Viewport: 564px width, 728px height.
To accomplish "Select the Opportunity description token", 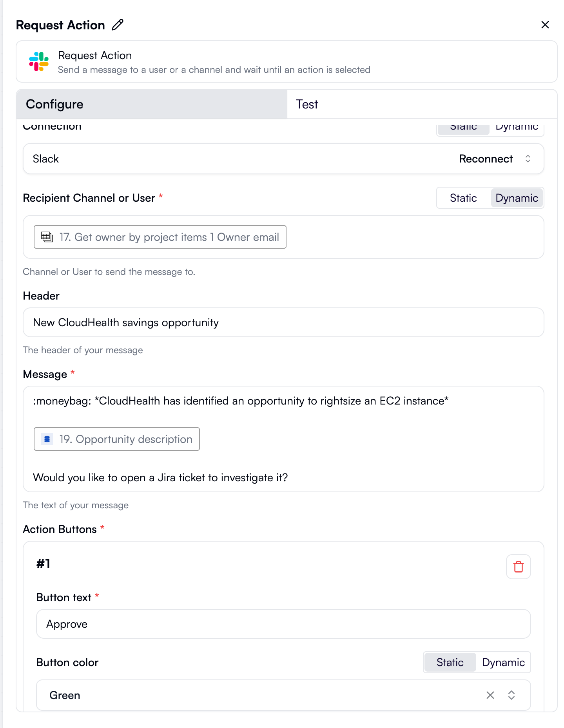I will [x=116, y=439].
